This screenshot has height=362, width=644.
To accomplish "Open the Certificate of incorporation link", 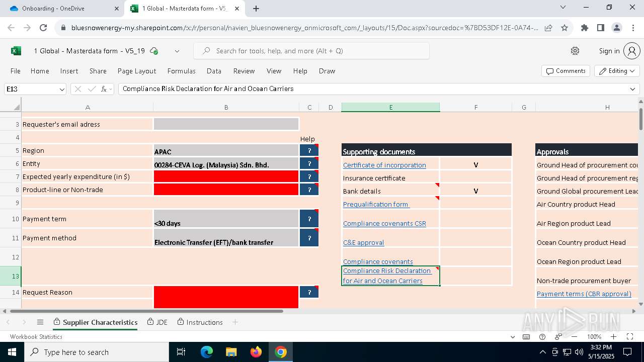I will [384, 165].
